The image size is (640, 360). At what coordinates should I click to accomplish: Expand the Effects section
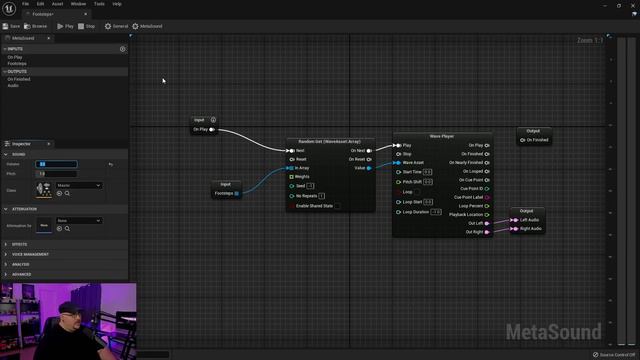(x=6, y=244)
